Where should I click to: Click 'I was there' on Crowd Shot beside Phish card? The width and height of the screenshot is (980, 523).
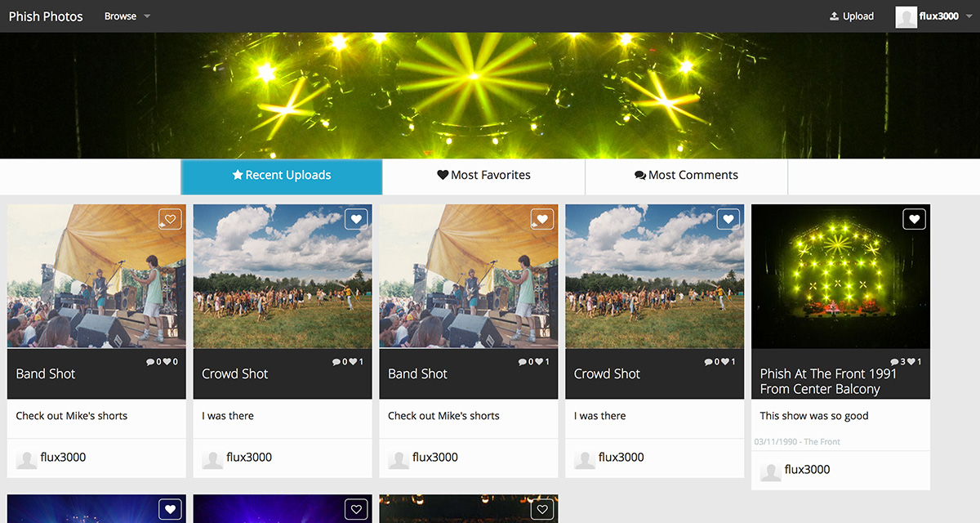(600, 416)
